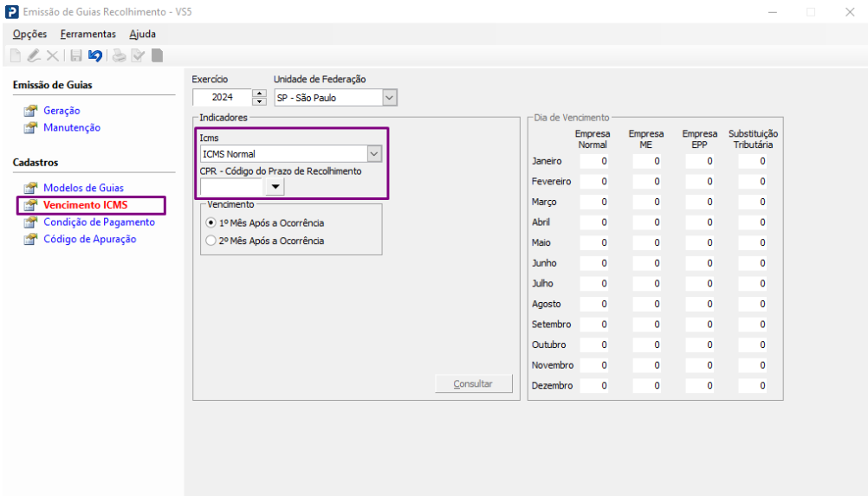This screenshot has width=868, height=496.
Task: Click the New document toolbar icon
Action: coord(16,55)
